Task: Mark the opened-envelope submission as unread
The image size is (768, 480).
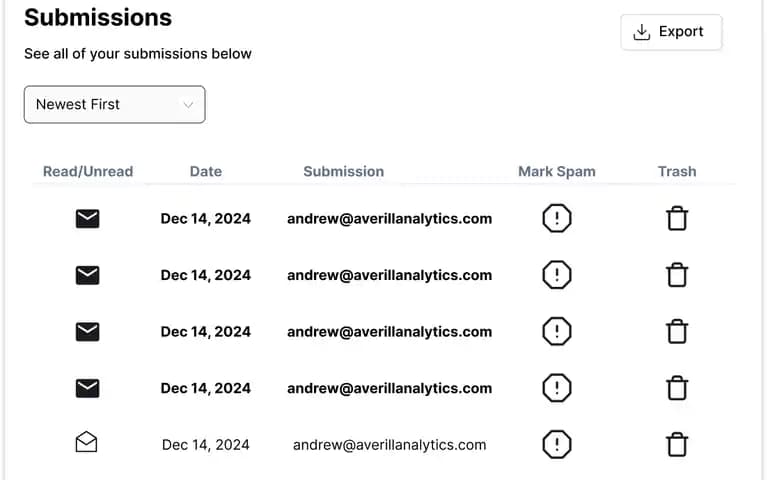Action: click(87, 442)
